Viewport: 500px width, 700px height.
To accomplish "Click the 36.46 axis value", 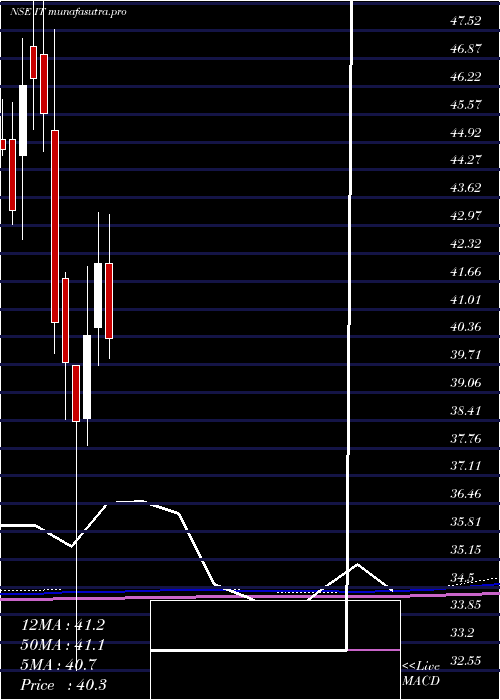I will click(465, 494).
